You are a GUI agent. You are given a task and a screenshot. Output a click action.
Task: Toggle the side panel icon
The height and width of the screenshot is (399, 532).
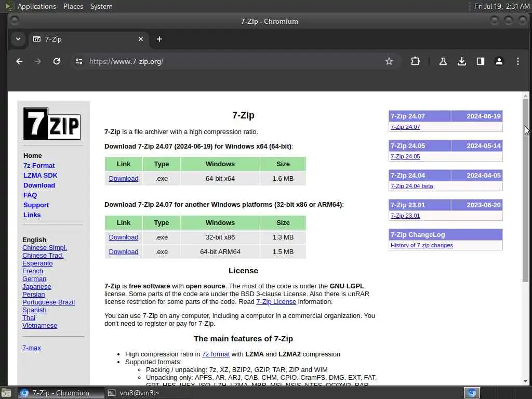[480, 61]
